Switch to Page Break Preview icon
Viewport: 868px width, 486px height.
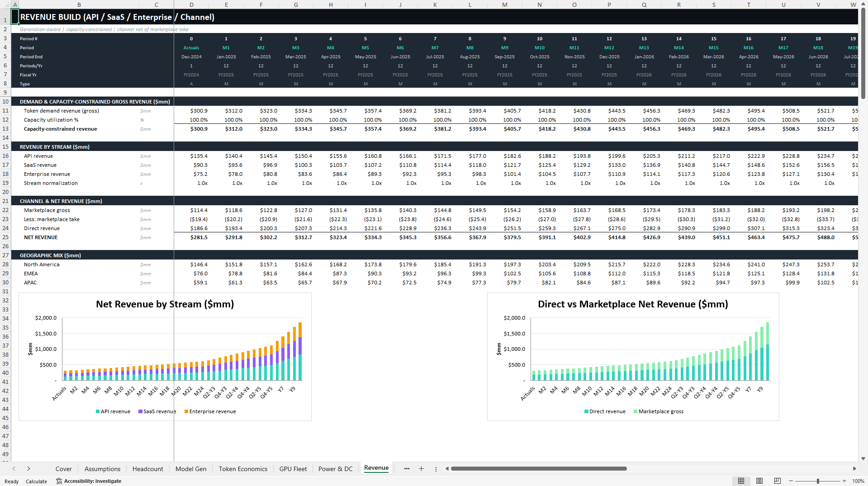pyautogui.click(x=777, y=481)
